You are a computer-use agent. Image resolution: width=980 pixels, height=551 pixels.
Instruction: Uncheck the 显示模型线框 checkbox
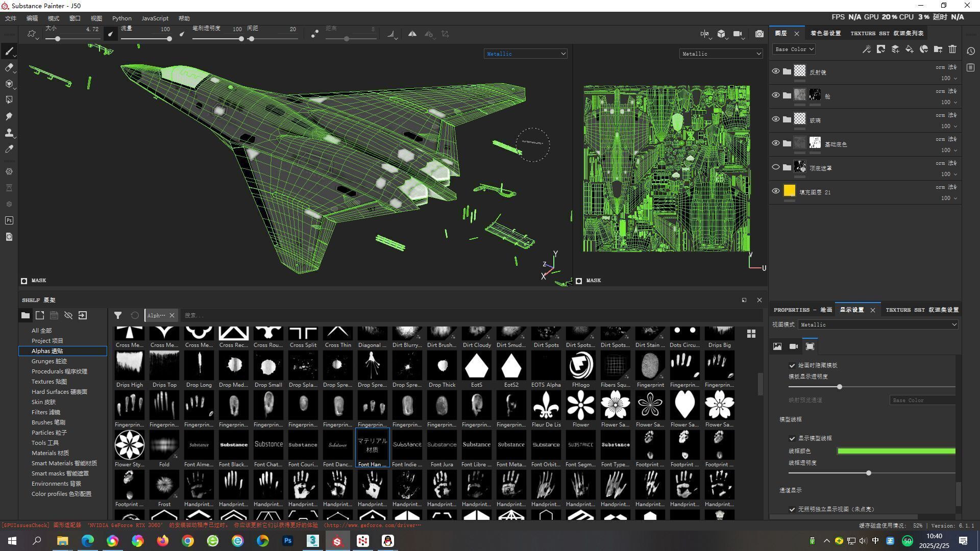792,438
